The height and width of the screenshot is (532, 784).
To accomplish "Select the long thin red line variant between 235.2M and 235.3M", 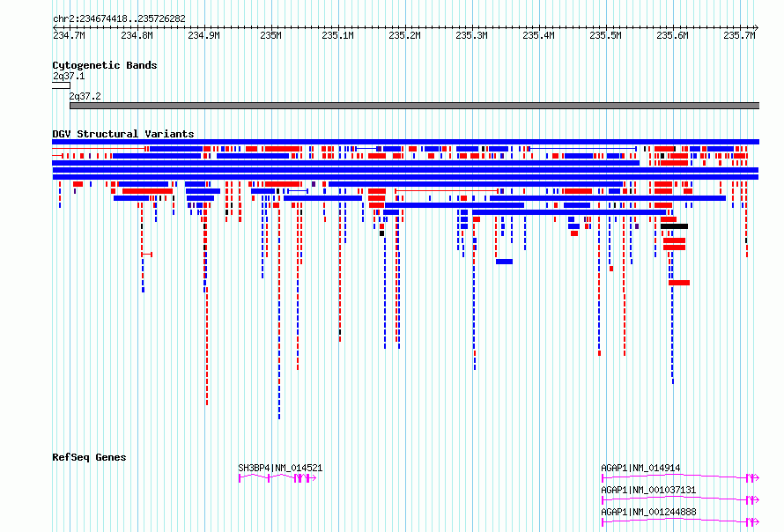I will click(447, 191).
